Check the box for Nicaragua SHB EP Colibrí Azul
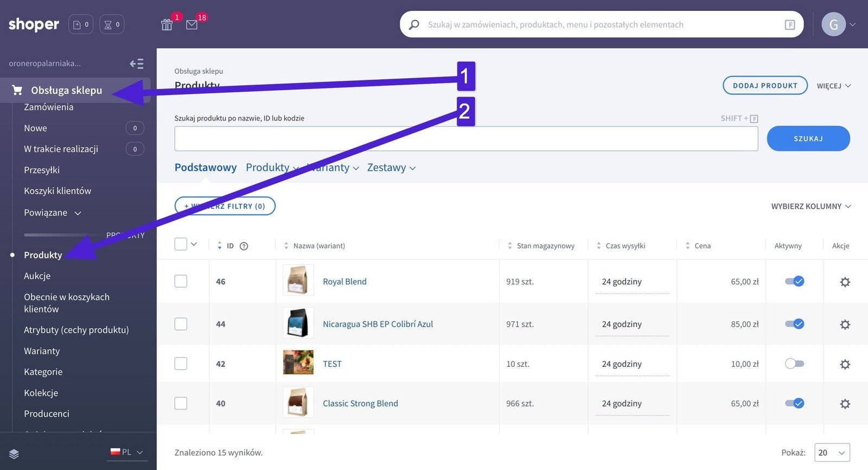 point(181,324)
